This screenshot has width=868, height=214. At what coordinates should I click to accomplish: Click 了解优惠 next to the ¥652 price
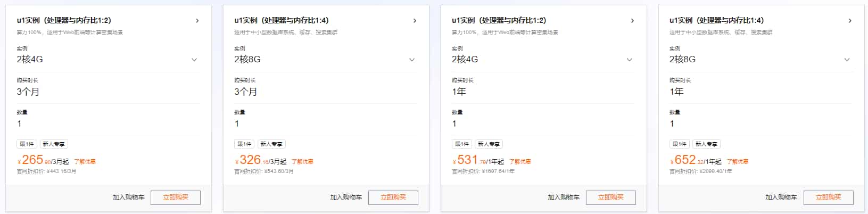(x=738, y=161)
